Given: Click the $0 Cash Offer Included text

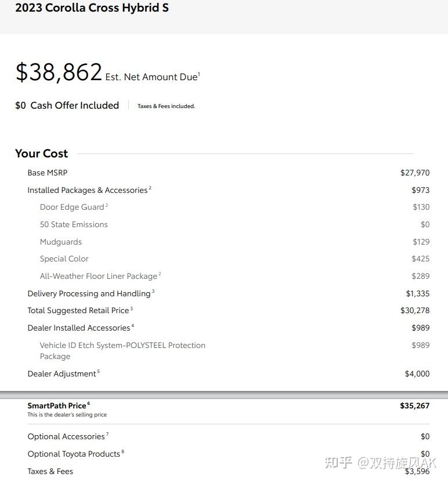Looking at the screenshot, I should 67,105.
